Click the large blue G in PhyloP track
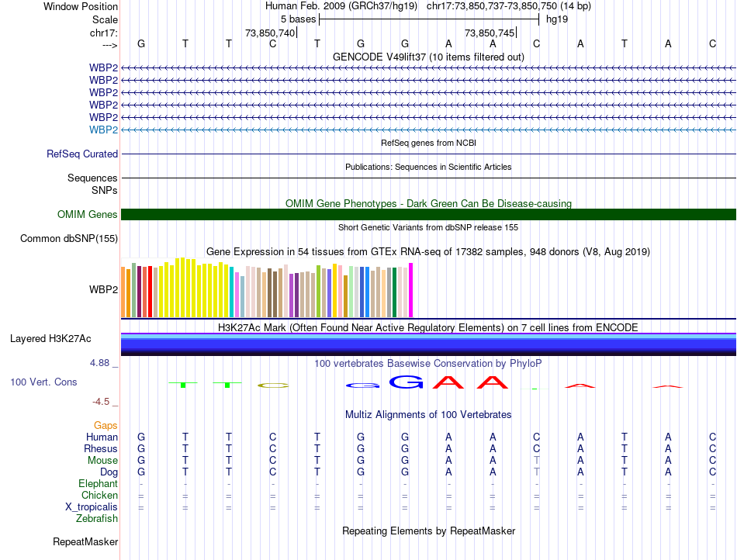Image resolution: width=737 pixels, height=560 pixels. coord(406,382)
